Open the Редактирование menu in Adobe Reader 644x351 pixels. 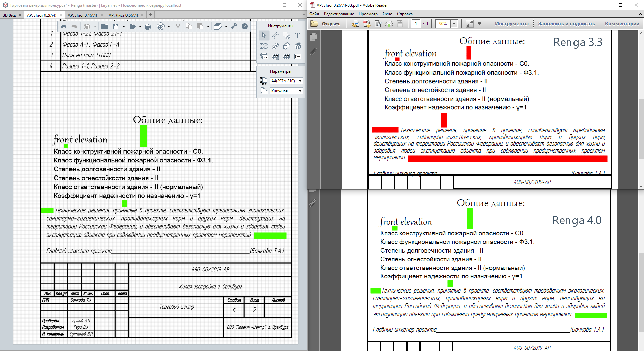pos(339,14)
